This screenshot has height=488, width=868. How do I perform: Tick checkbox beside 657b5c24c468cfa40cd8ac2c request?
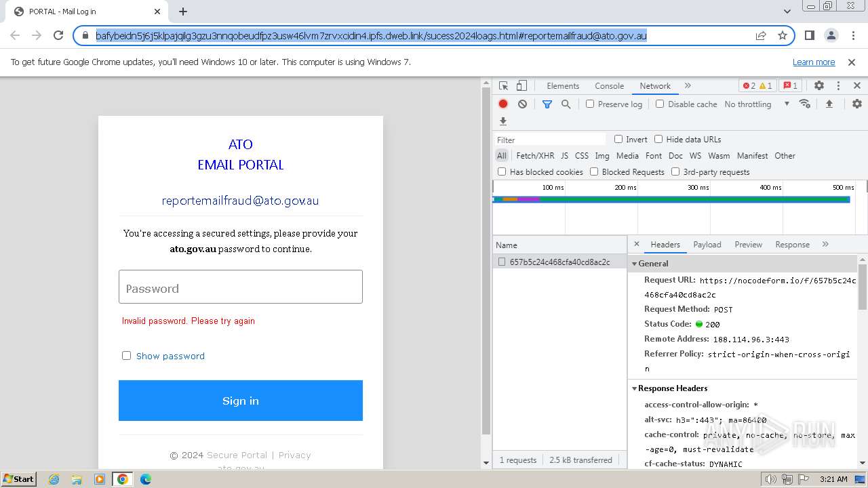(x=502, y=262)
